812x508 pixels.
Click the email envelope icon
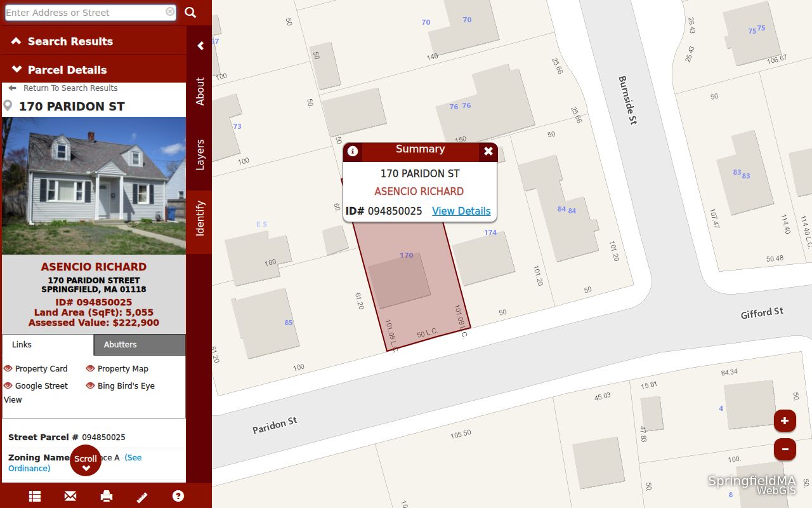click(70, 497)
